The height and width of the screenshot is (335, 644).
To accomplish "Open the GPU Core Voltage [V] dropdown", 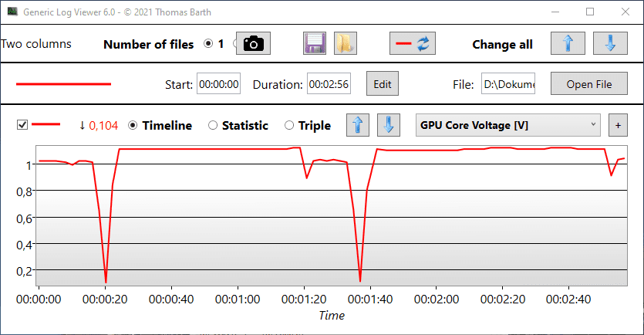I will pyautogui.click(x=508, y=125).
